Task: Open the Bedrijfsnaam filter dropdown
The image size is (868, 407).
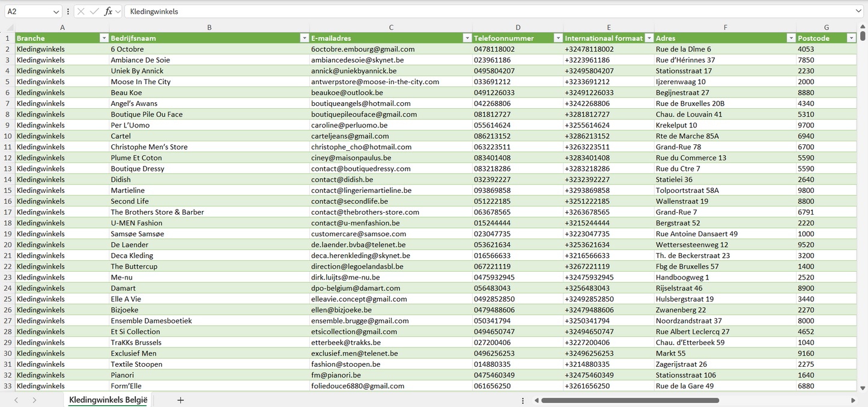Action: pos(304,38)
